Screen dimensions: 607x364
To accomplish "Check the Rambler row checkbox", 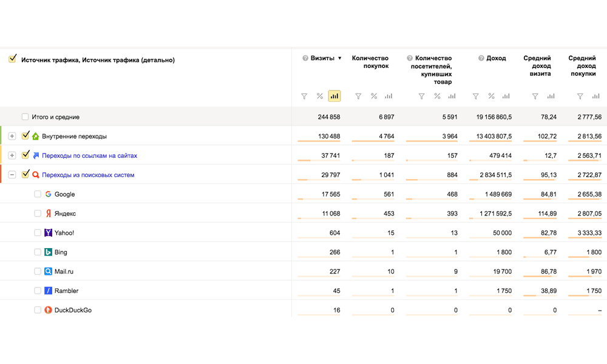I will tap(38, 291).
